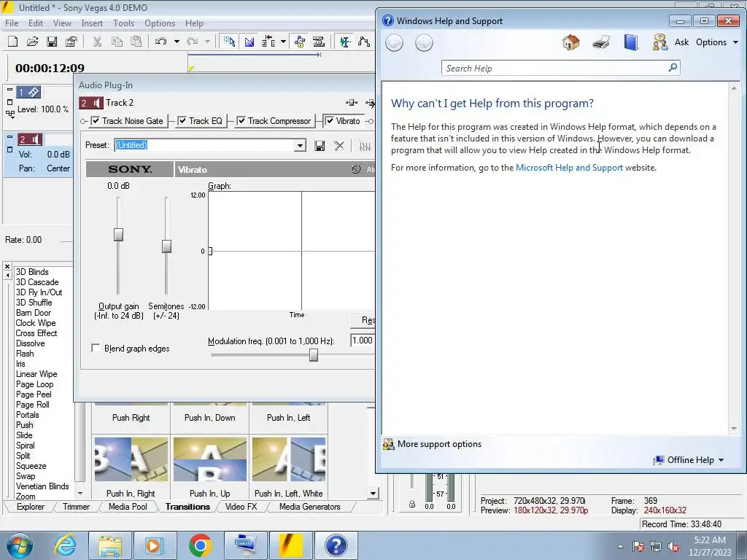Toggle Lock Envelopes to Events icon
747x560 pixels.
click(300, 42)
